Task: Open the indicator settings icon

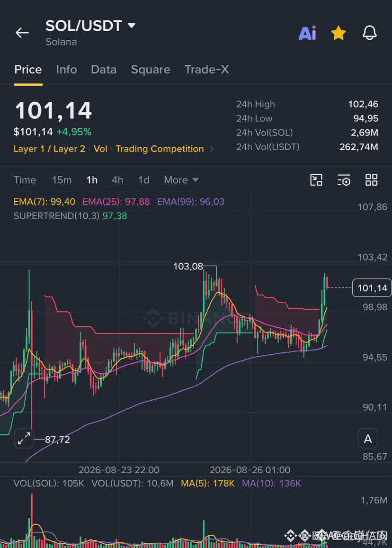Action: [344, 180]
